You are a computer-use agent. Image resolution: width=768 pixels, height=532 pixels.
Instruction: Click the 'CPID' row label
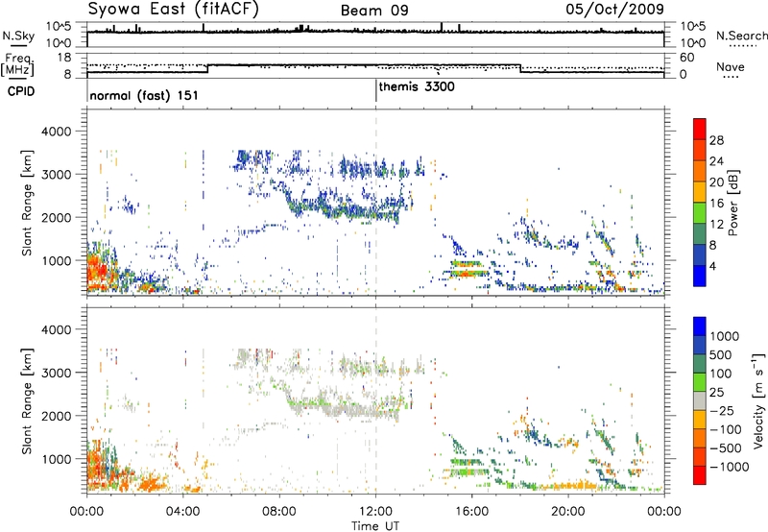21,91
